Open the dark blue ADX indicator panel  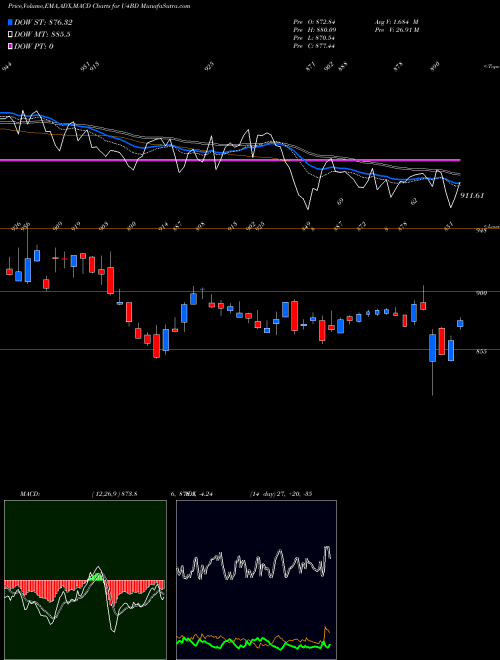[x=256, y=580]
